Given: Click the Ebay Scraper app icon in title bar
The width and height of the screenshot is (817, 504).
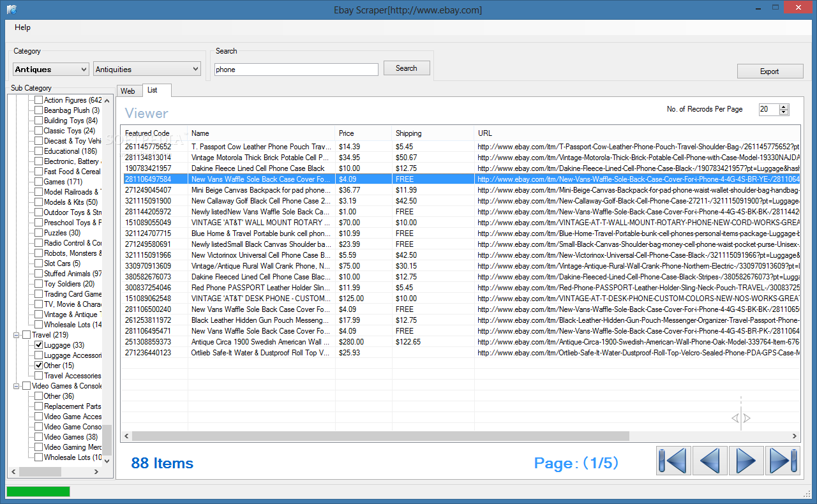Looking at the screenshot, I should 11,10.
